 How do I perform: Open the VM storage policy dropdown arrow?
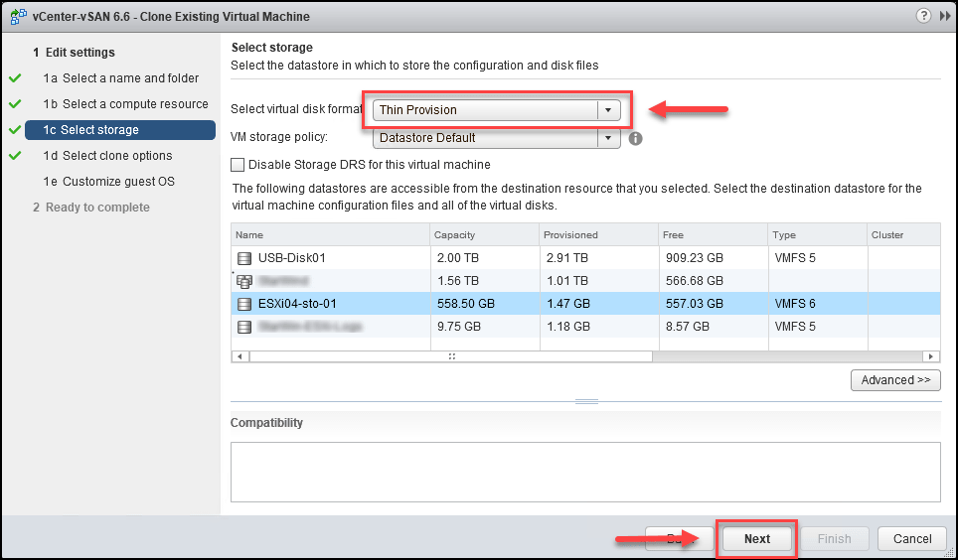tap(608, 138)
